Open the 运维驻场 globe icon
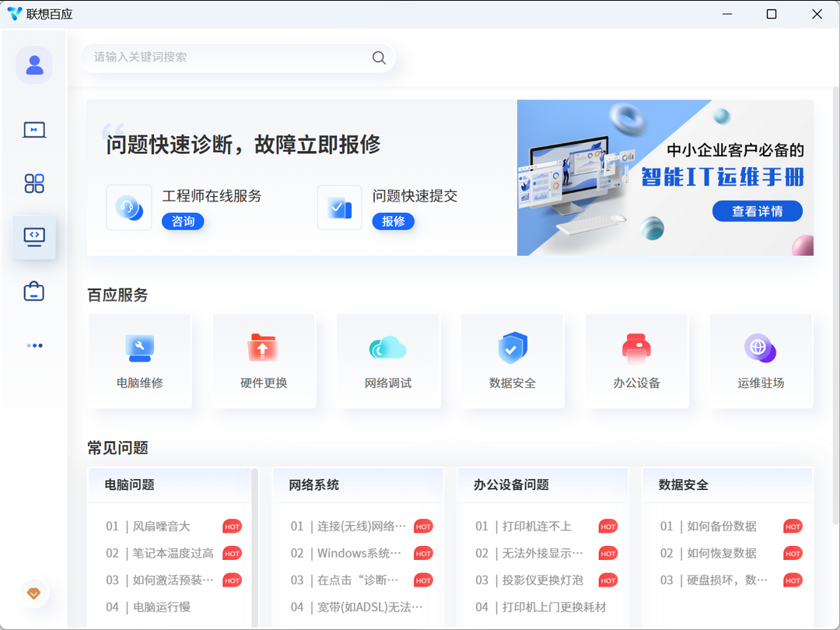 pos(760,348)
